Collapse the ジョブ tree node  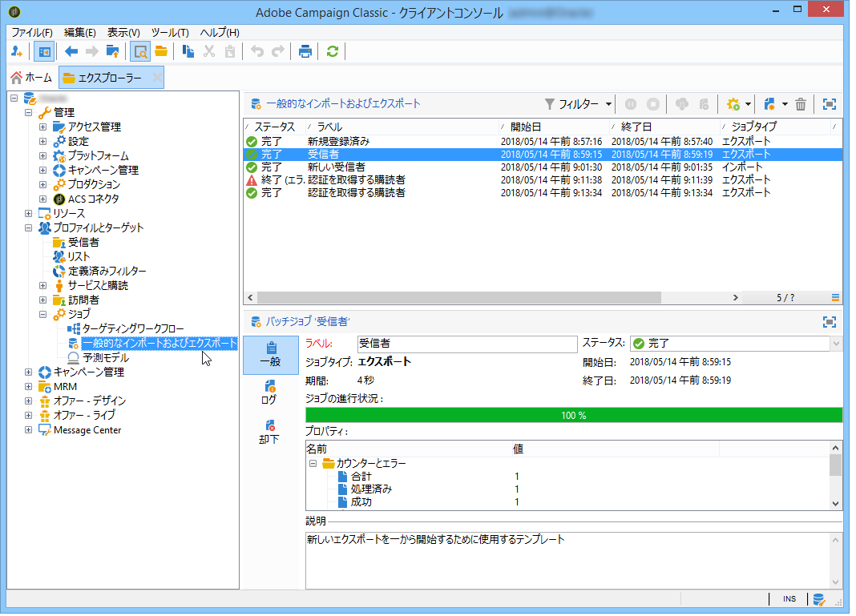[x=42, y=314]
